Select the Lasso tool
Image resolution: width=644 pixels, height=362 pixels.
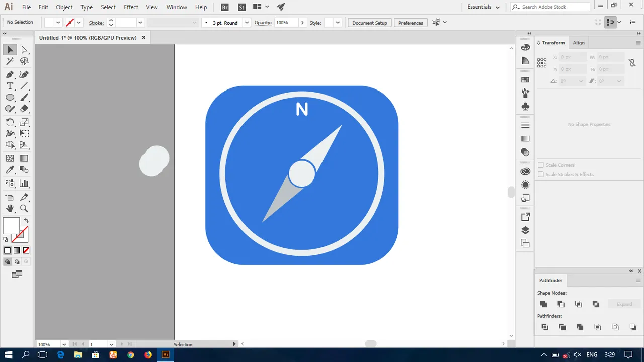click(24, 61)
